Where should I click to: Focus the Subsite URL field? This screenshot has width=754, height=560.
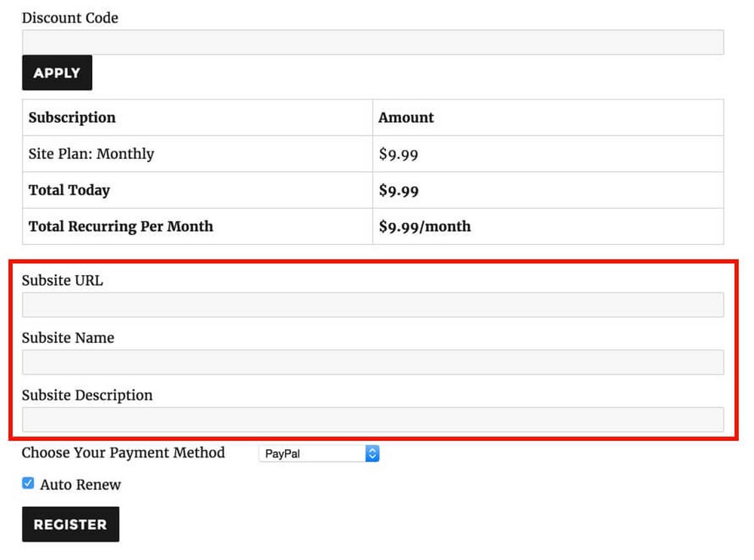372,304
